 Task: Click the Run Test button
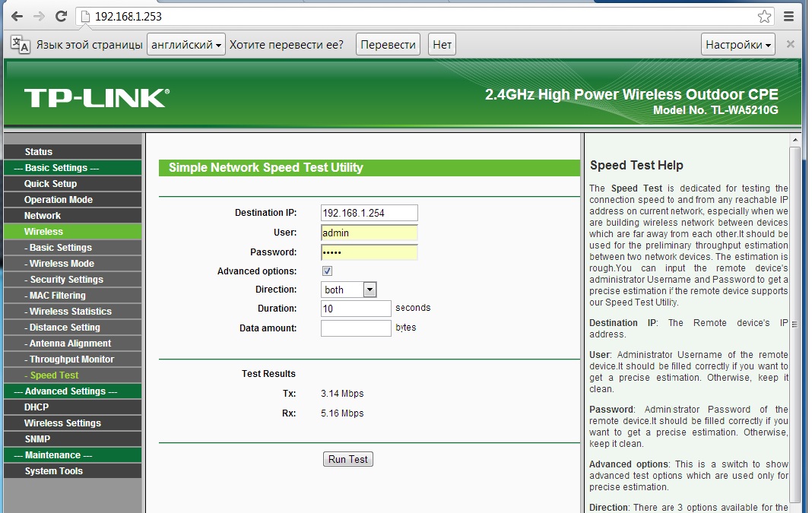click(x=348, y=459)
